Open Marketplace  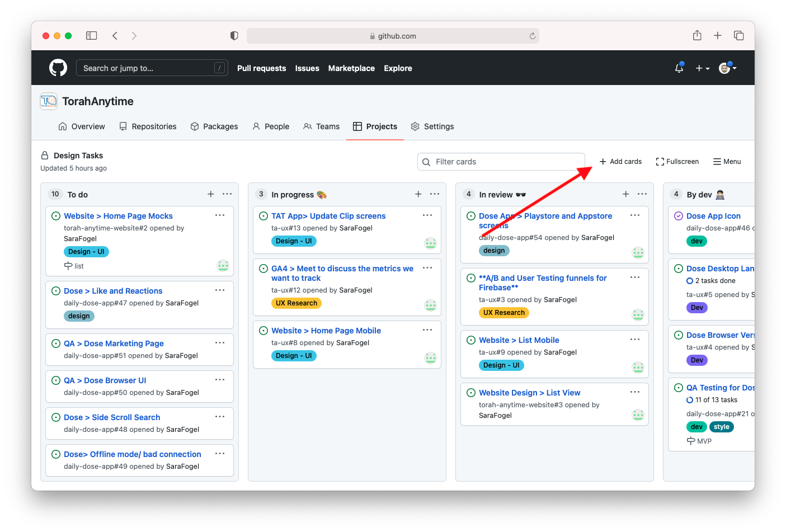coord(351,68)
